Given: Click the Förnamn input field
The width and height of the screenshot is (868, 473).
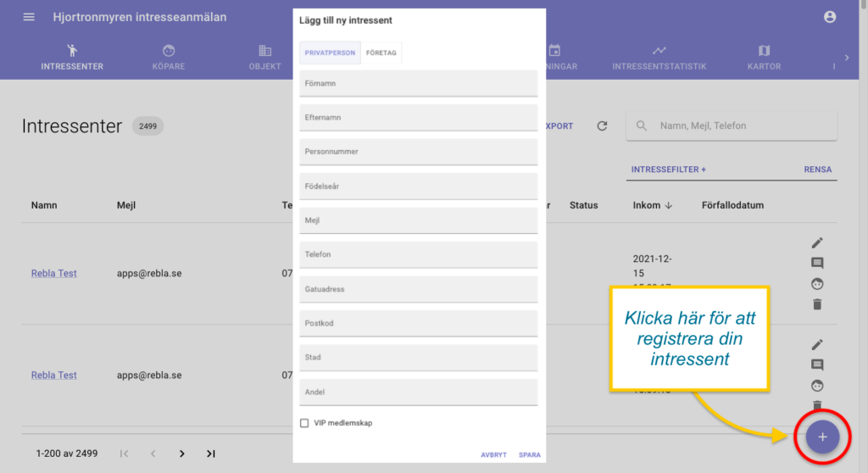Looking at the screenshot, I should coord(419,83).
